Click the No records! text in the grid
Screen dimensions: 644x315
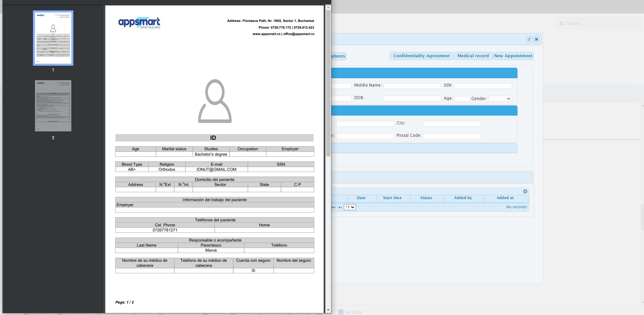(x=517, y=207)
